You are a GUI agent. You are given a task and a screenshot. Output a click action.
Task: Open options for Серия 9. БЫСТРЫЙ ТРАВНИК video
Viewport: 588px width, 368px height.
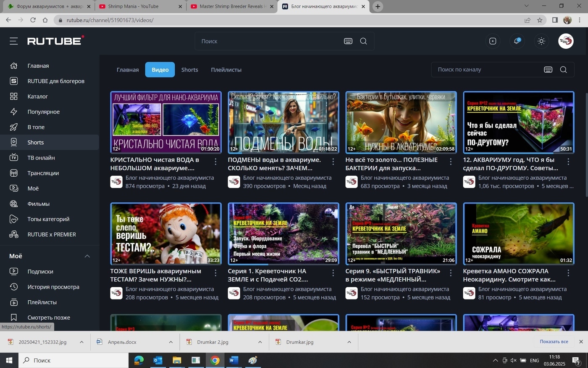[451, 273]
